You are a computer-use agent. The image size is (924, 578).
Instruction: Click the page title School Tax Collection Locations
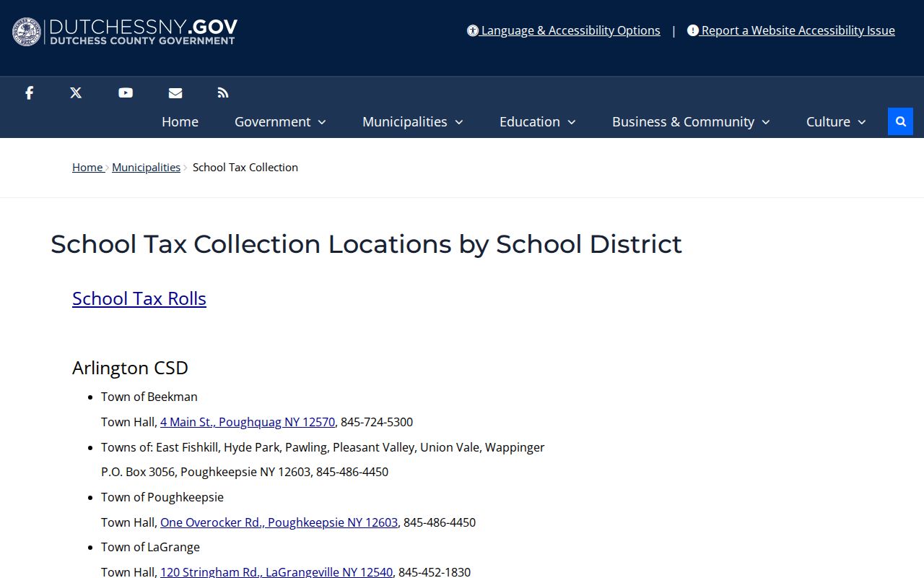click(x=366, y=244)
